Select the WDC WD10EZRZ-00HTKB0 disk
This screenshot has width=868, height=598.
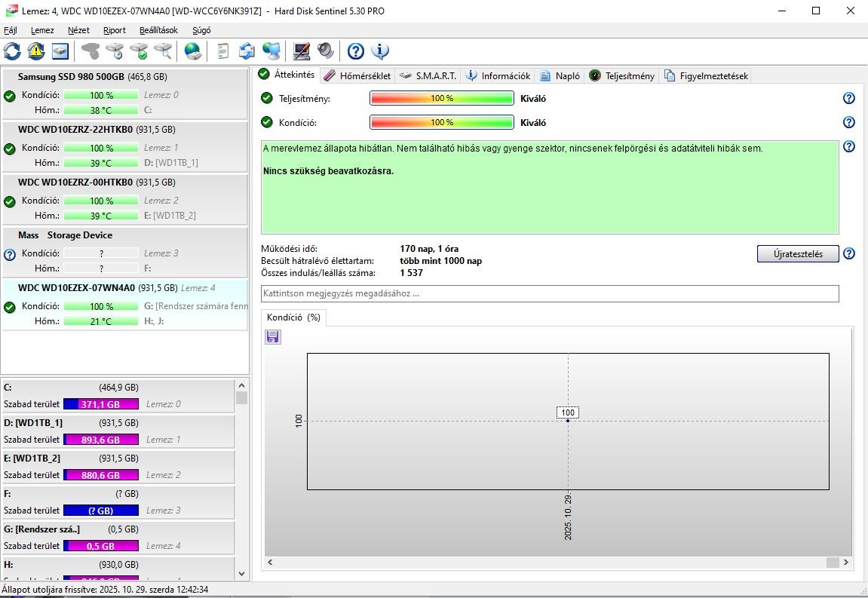tap(124, 199)
